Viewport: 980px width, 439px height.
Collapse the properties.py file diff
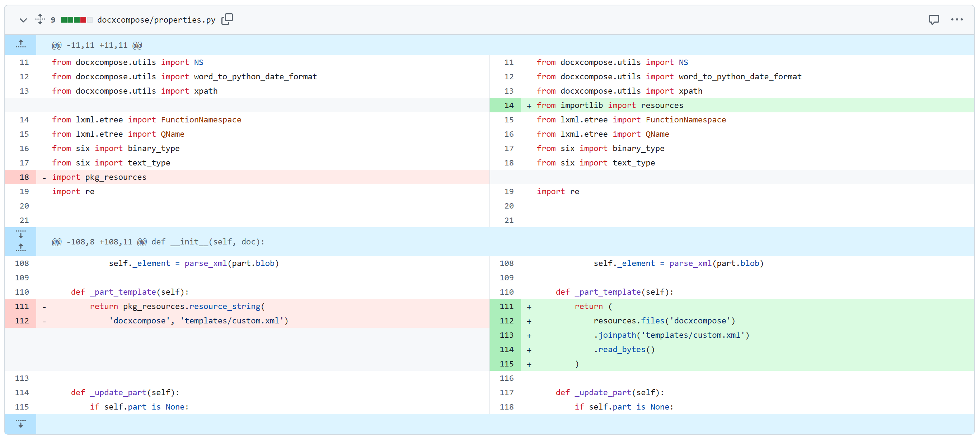point(23,20)
